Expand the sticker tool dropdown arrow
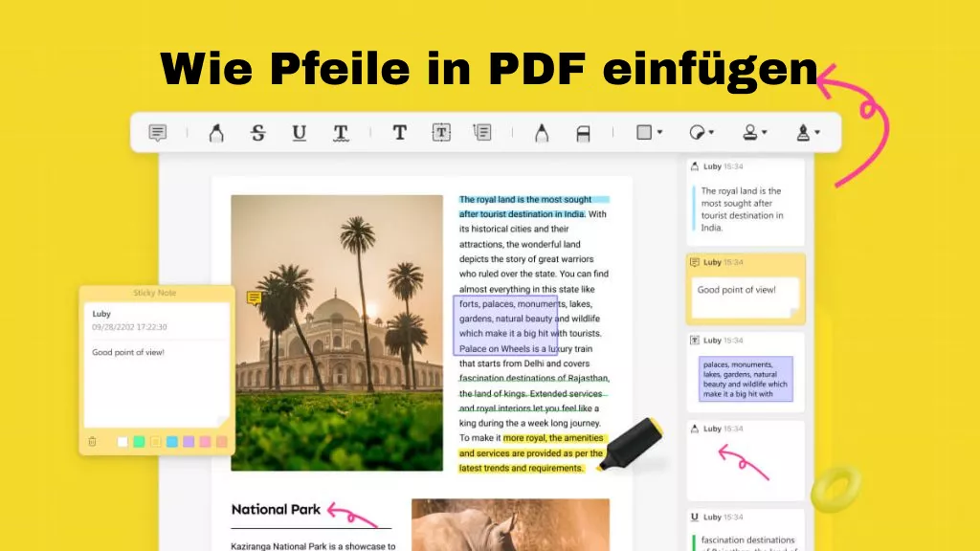Image resolution: width=980 pixels, height=551 pixels. point(711,132)
